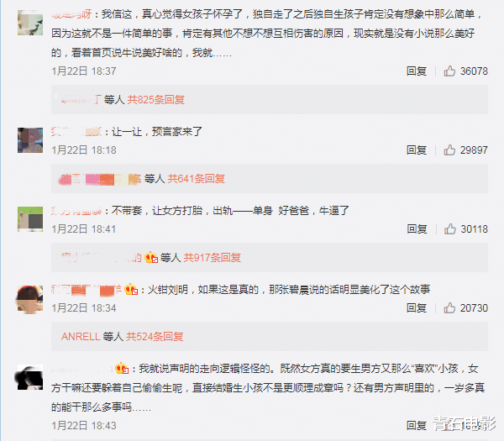This screenshot has height=441, width=504.
Task: Click VIP crown badge beside 火钳刘明 commenter
Action: coord(131,289)
